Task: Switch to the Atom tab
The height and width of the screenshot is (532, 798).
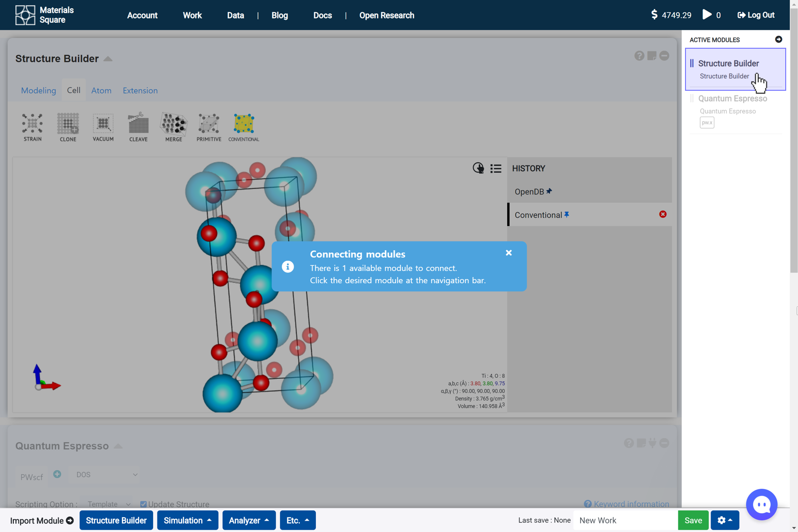Action: tap(101, 90)
